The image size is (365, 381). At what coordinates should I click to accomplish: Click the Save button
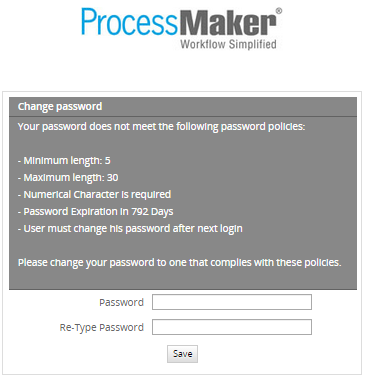(182, 354)
